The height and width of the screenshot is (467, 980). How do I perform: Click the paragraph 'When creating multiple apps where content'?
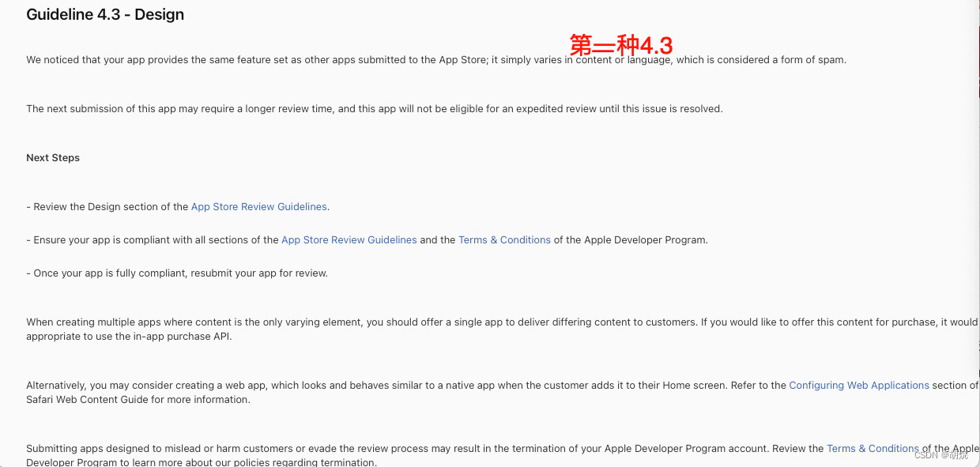(x=503, y=330)
